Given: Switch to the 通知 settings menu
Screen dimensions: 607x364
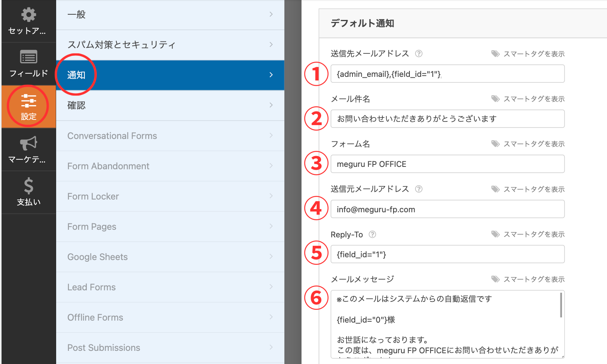Looking at the screenshot, I should click(170, 75).
